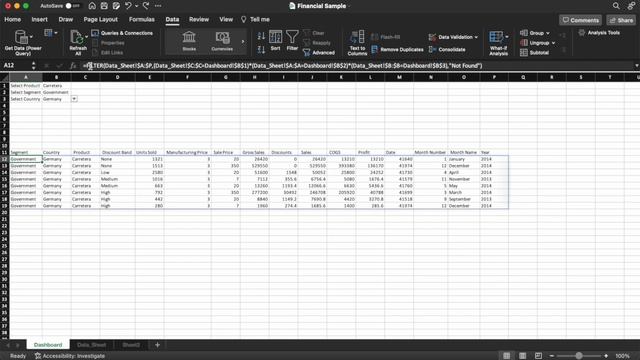This screenshot has width=640, height=360.
Task: Switch to Page Break Preview
Action: [538, 356]
